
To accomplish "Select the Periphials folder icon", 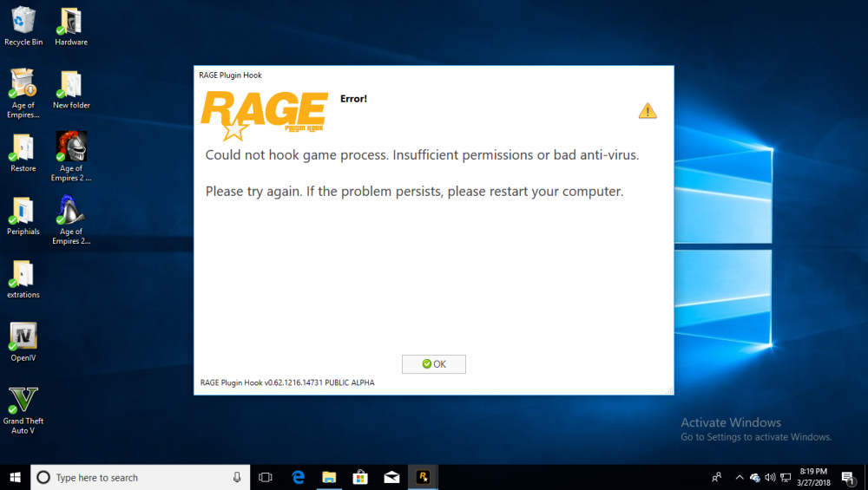I will [x=23, y=216].
